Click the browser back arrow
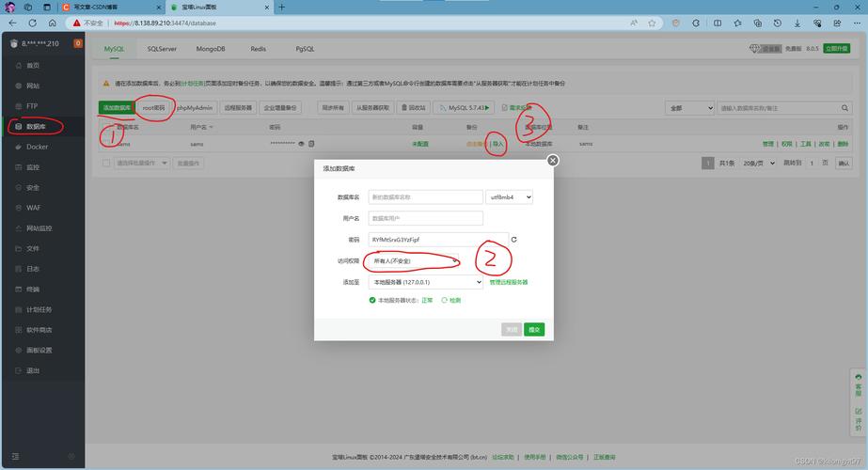 13,23
